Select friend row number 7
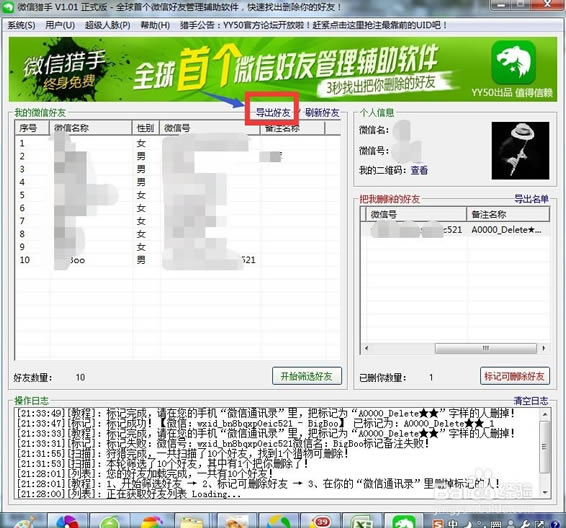The width and height of the screenshot is (566, 528). (177, 221)
